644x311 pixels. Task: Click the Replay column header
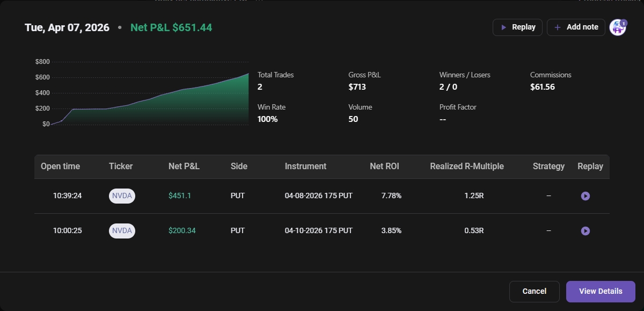pyautogui.click(x=590, y=167)
